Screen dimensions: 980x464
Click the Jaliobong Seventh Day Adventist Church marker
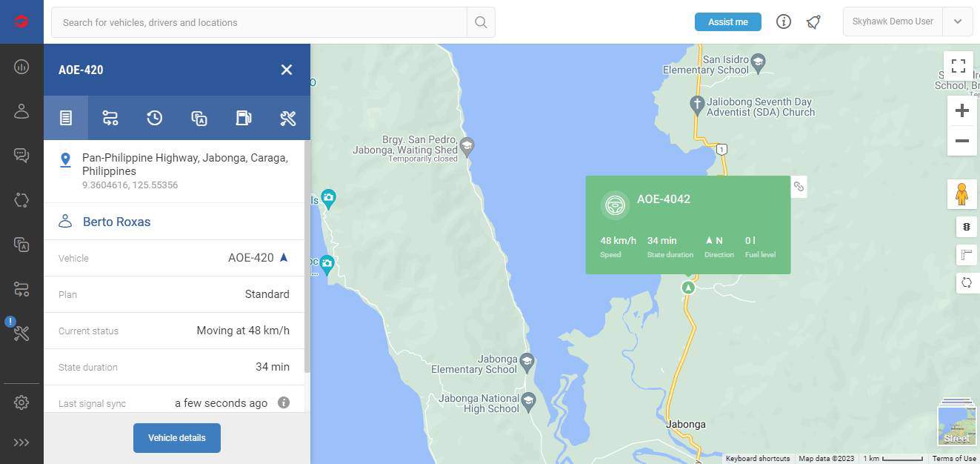tap(696, 105)
